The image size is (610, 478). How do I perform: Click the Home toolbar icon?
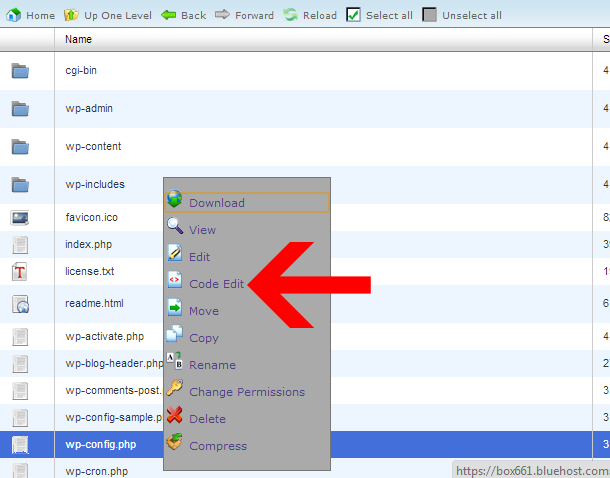point(14,15)
